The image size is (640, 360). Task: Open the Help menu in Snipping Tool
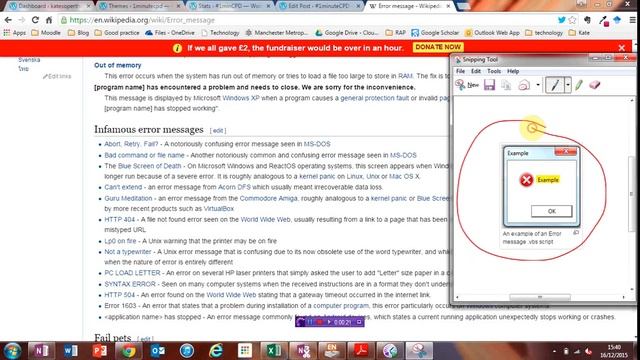pos(513,71)
